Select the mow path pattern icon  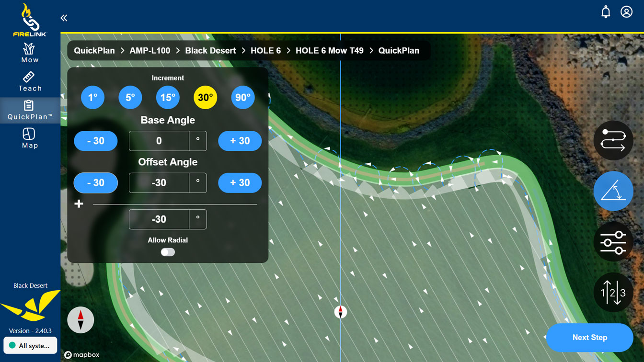click(613, 140)
